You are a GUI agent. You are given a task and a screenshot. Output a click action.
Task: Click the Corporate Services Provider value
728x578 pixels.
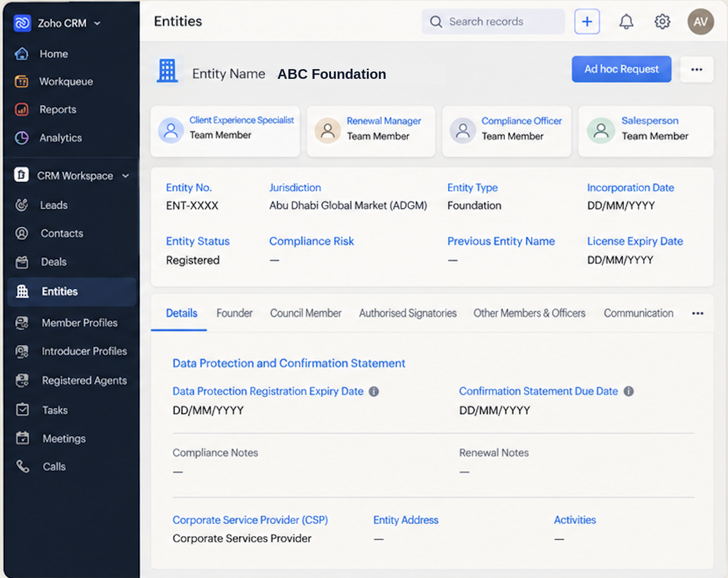coord(242,539)
